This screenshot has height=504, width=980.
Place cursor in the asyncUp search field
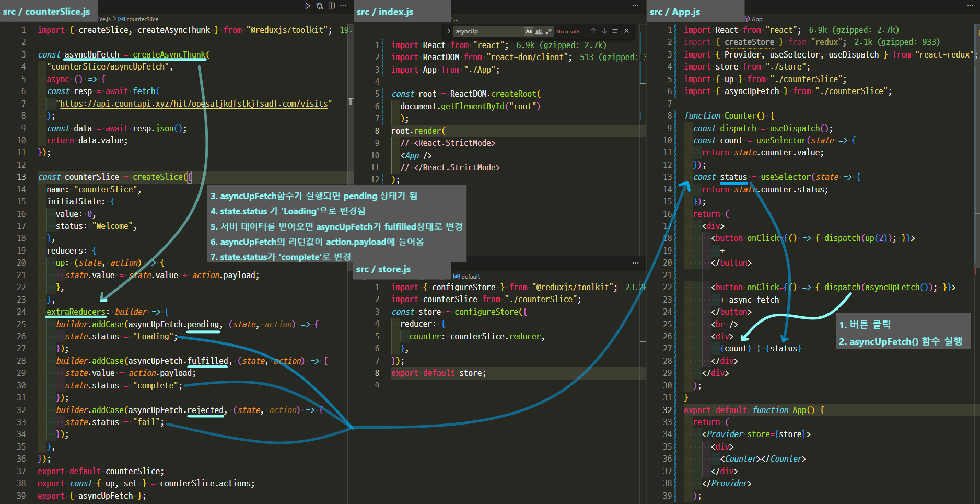(486, 31)
